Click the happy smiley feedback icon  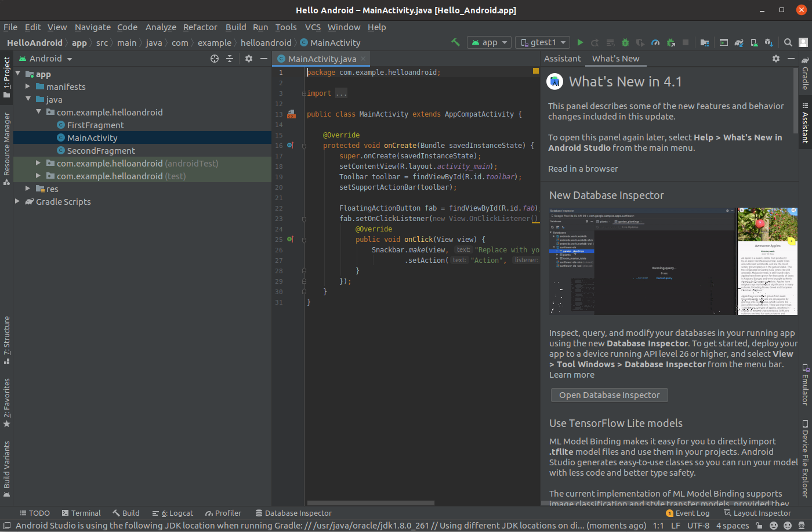pos(774,526)
